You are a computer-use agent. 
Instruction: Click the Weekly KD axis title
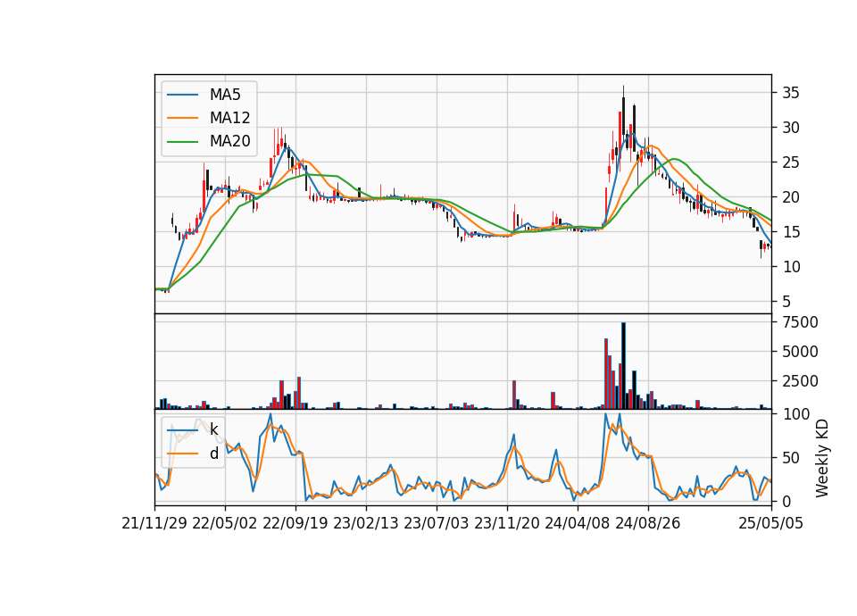tap(822, 458)
